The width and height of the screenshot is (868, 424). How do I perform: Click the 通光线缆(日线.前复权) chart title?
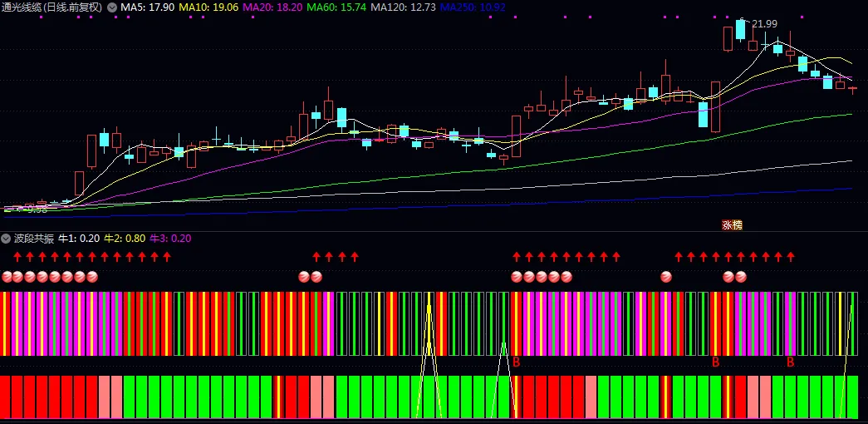[x=52, y=7]
